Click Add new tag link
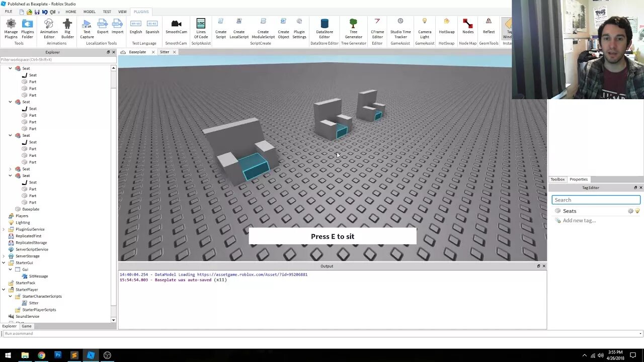Screen dimensions: 644x362 (579, 221)
